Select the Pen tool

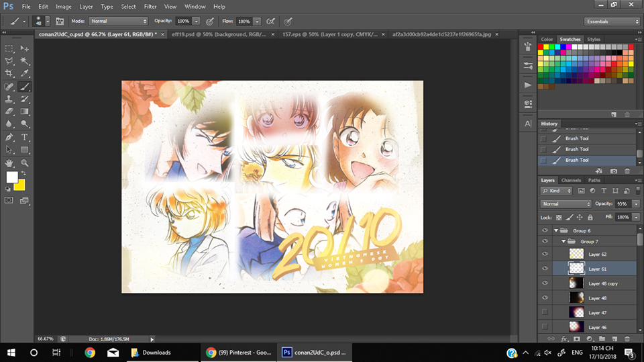click(9, 138)
